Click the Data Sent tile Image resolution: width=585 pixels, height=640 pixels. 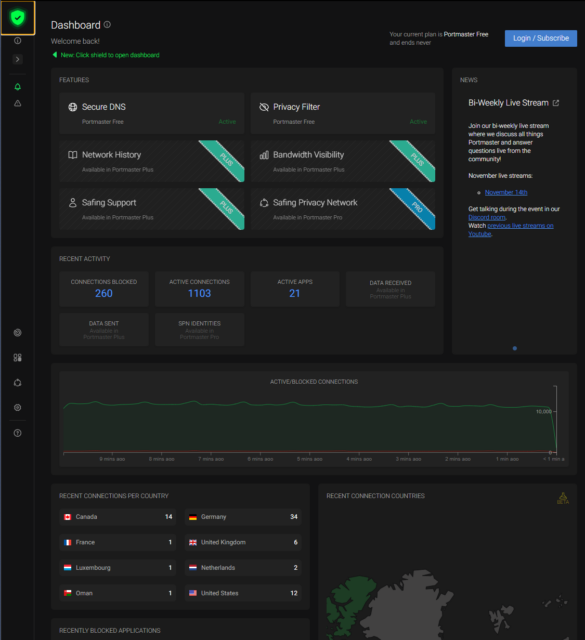104,329
